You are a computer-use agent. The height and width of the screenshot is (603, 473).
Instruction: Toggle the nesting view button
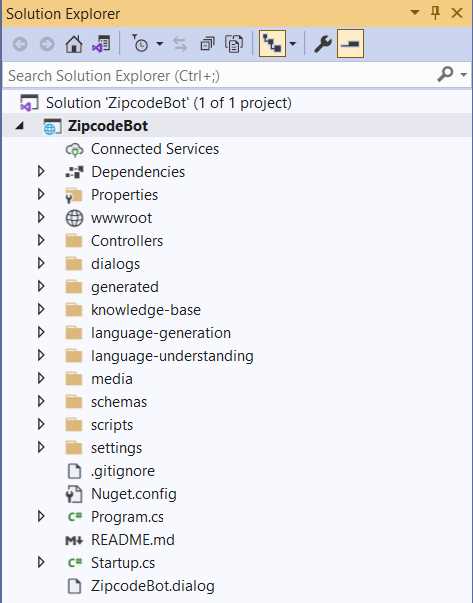(x=272, y=43)
